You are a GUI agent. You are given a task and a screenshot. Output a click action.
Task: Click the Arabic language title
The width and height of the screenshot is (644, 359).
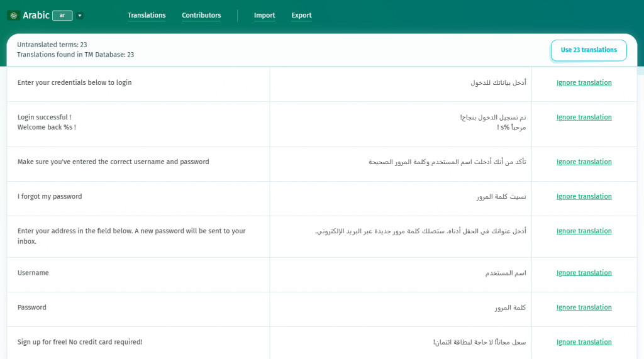pos(36,15)
